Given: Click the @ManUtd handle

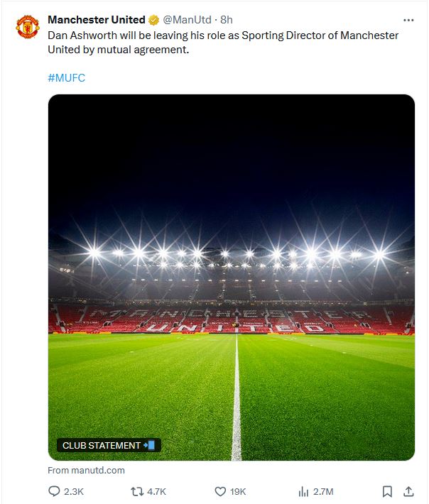Looking at the screenshot, I should [x=188, y=20].
